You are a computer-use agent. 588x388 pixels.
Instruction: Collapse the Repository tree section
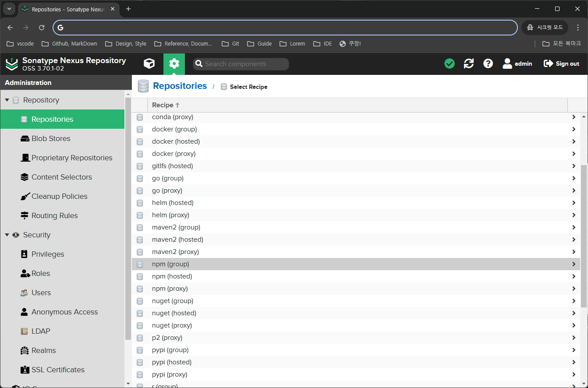7,100
